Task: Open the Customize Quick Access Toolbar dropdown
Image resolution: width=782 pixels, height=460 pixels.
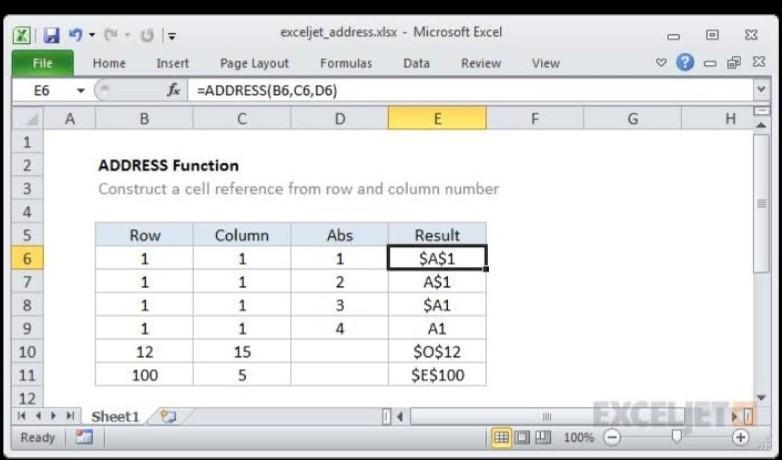Action: click(x=172, y=36)
